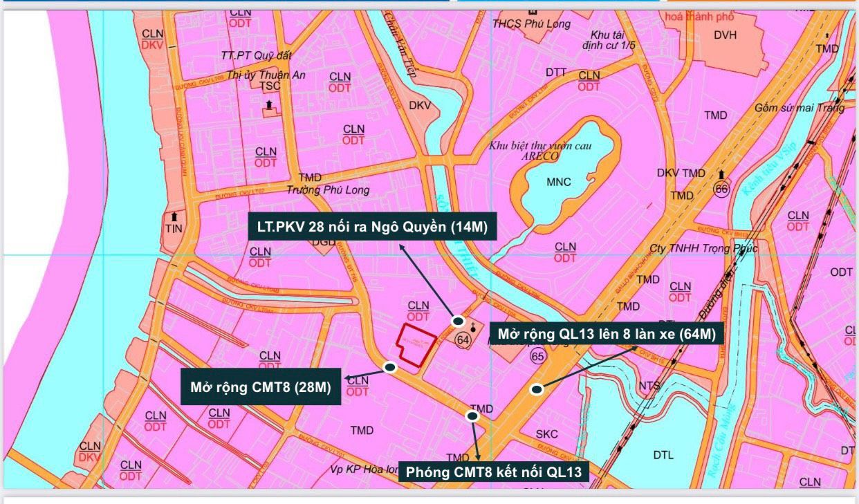Select the Mở rộng QL13 lên 8 làn xe callout
This screenshot has height=504, width=859.
607,335
